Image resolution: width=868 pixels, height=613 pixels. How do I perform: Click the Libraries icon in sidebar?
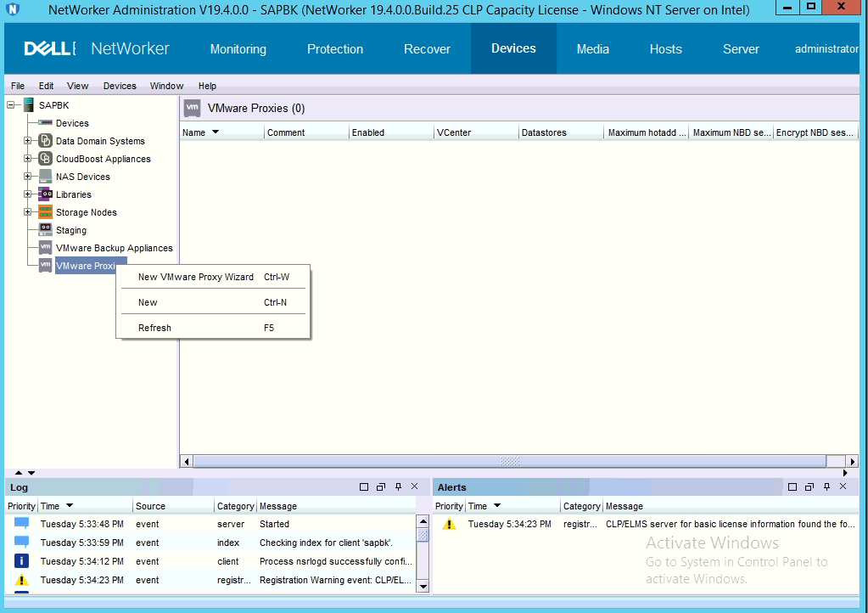tap(46, 194)
